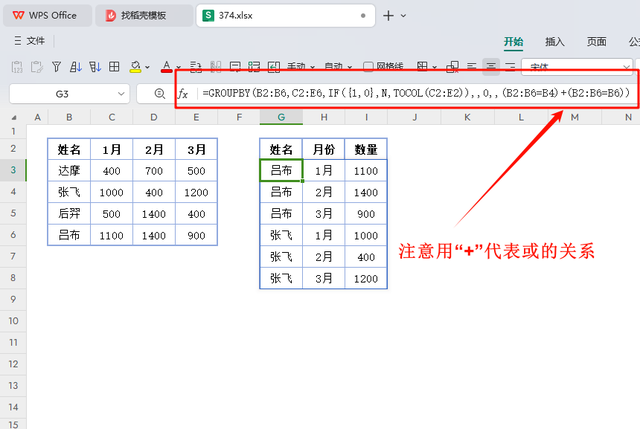Click cell D3 with value 700
Screen dimensions: 640x429
(x=154, y=171)
